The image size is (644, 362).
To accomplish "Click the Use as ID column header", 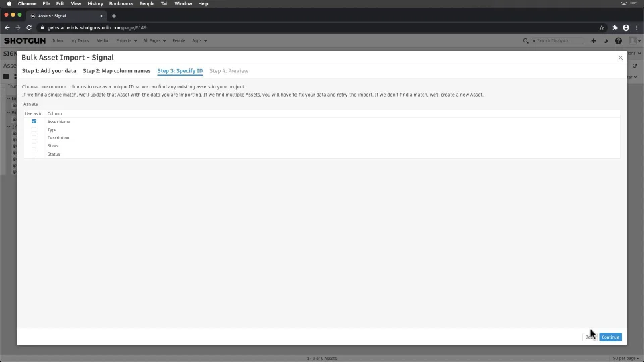I will tap(34, 114).
